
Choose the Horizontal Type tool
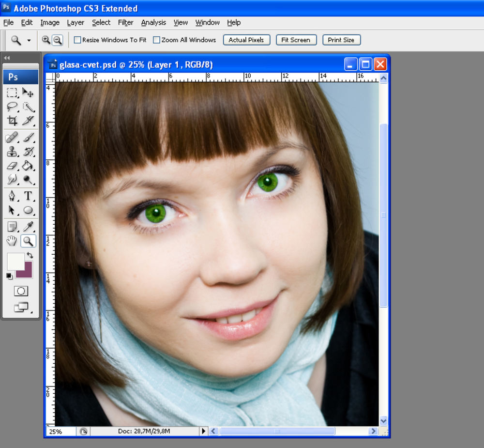click(x=28, y=196)
